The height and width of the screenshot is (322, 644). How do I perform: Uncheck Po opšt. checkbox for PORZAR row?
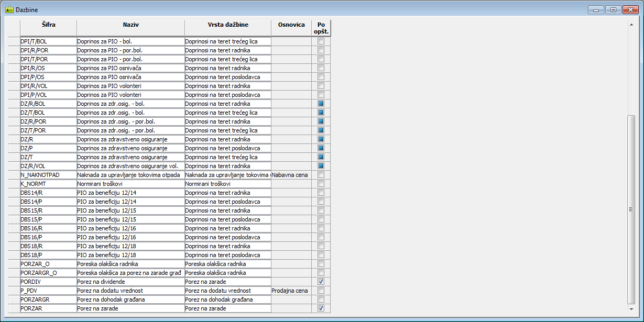[321, 308]
